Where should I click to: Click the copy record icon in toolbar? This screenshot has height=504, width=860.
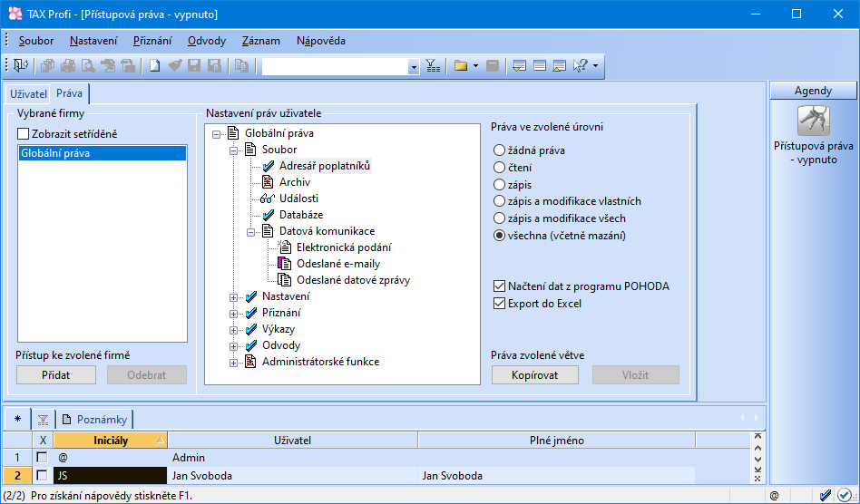(x=241, y=66)
